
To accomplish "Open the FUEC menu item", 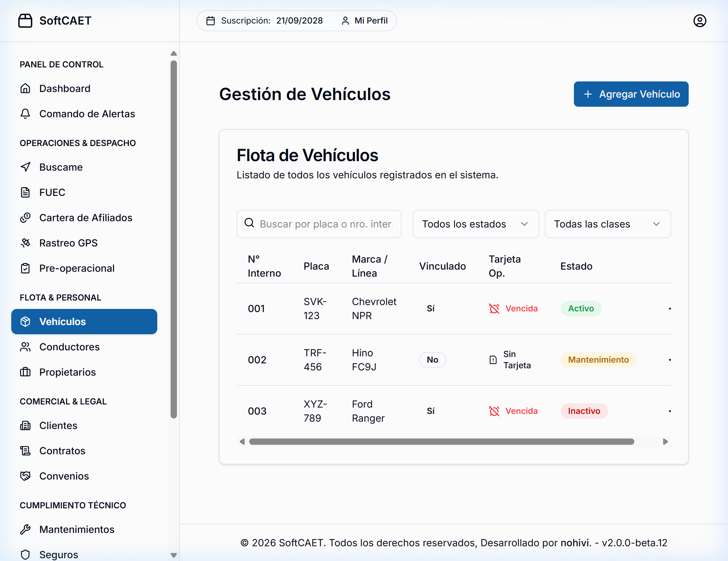I will 52,192.
